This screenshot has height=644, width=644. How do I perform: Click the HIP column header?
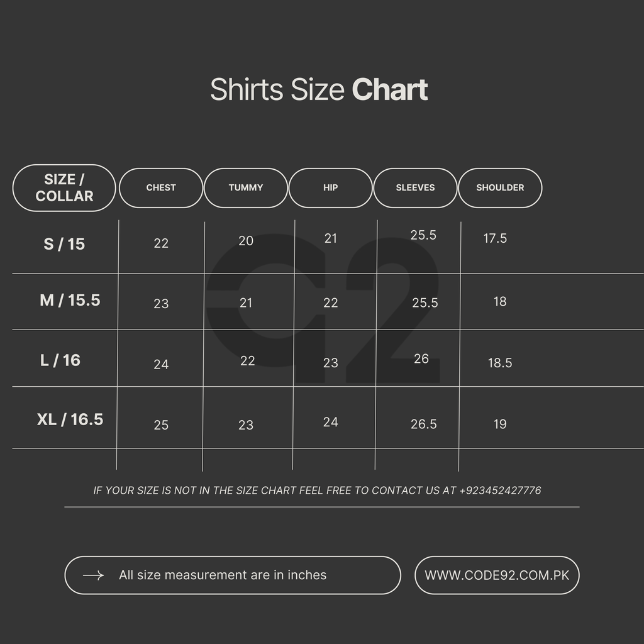(331, 187)
